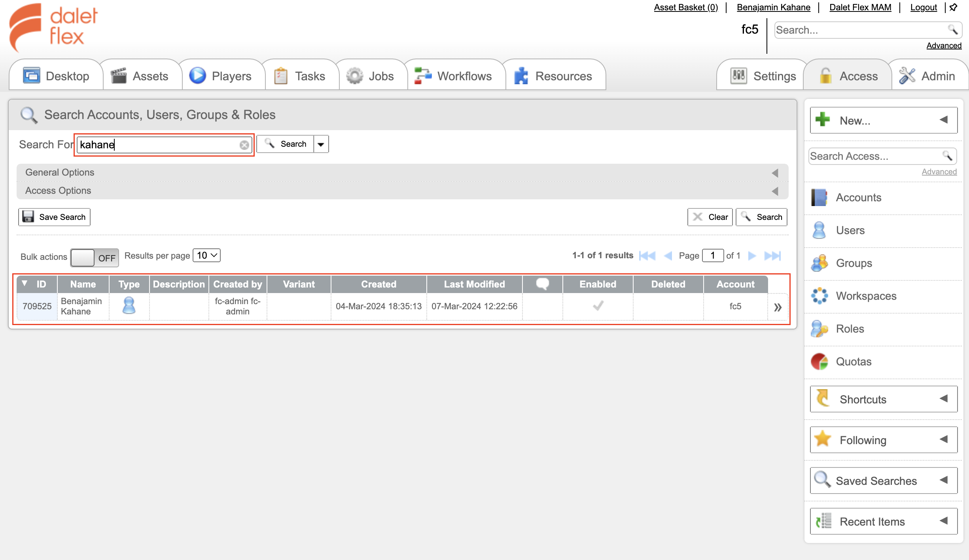
Task: Click the comments bubble column header icon
Action: tap(542, 284)
